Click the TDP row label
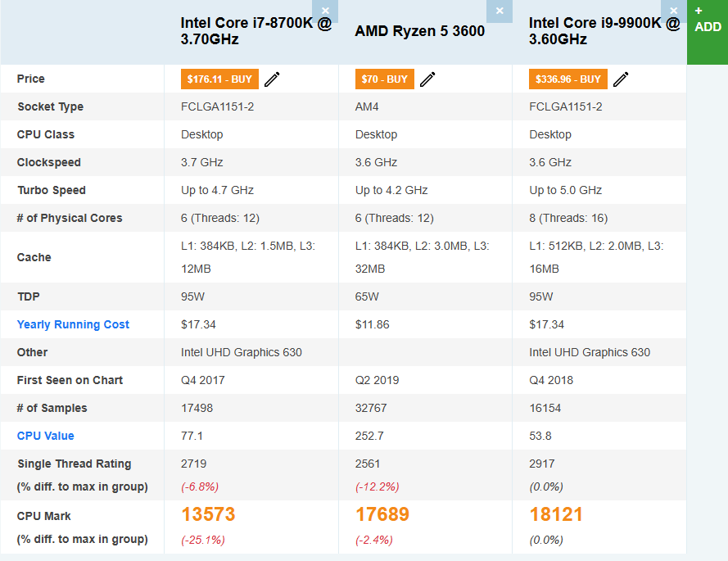728x561 pixels. pyautogui.click(x=29, y=296)
